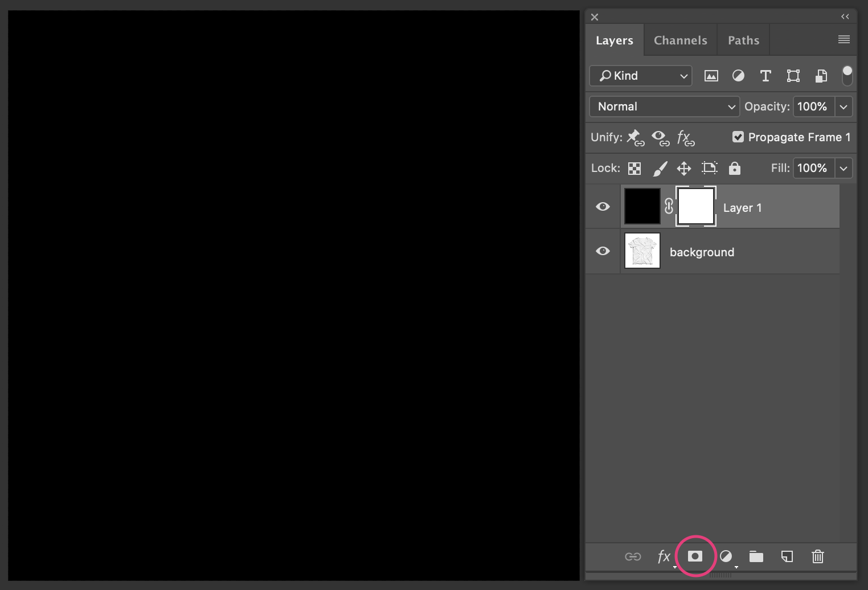Viewport: 868px width, 590px height.
Task: Open the Fill percentage dropdown
Action: point(844,168)
